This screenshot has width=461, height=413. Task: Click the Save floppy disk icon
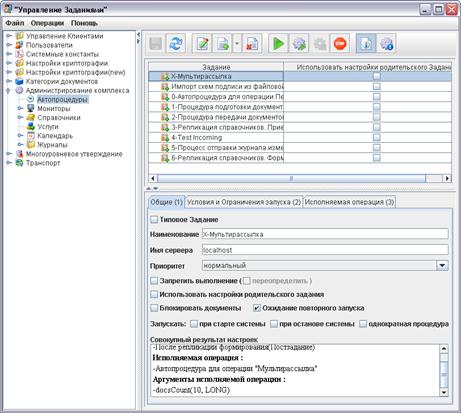coord(156,44)
